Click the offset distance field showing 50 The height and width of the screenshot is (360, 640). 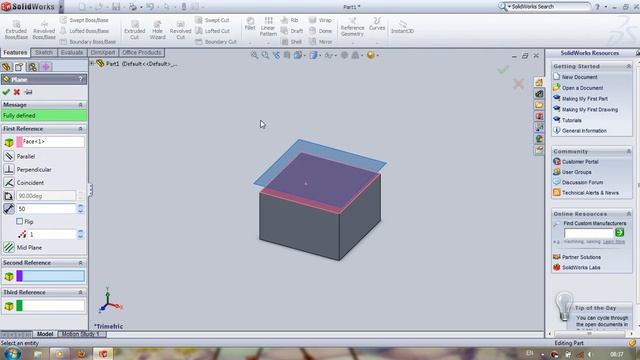[x=46, y=209]
